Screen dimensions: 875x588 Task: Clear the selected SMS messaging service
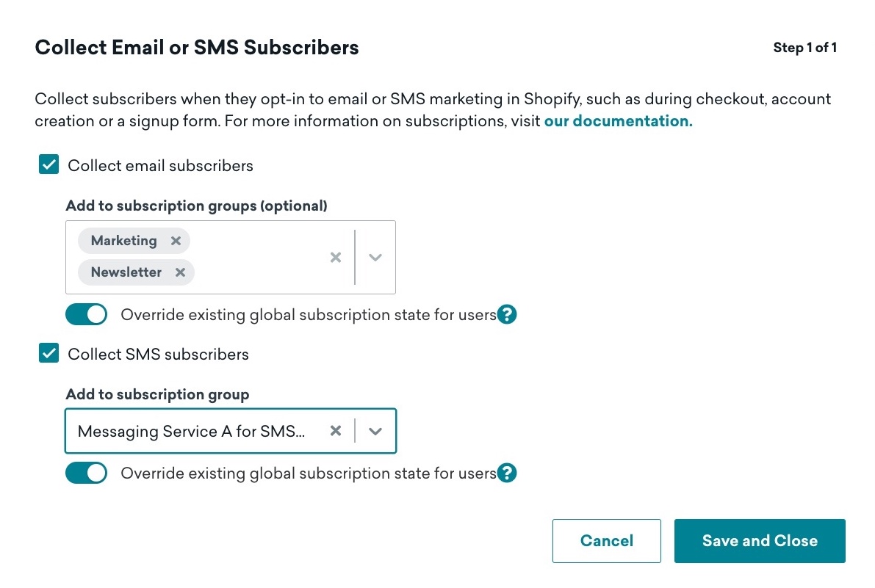coord(335,431)
